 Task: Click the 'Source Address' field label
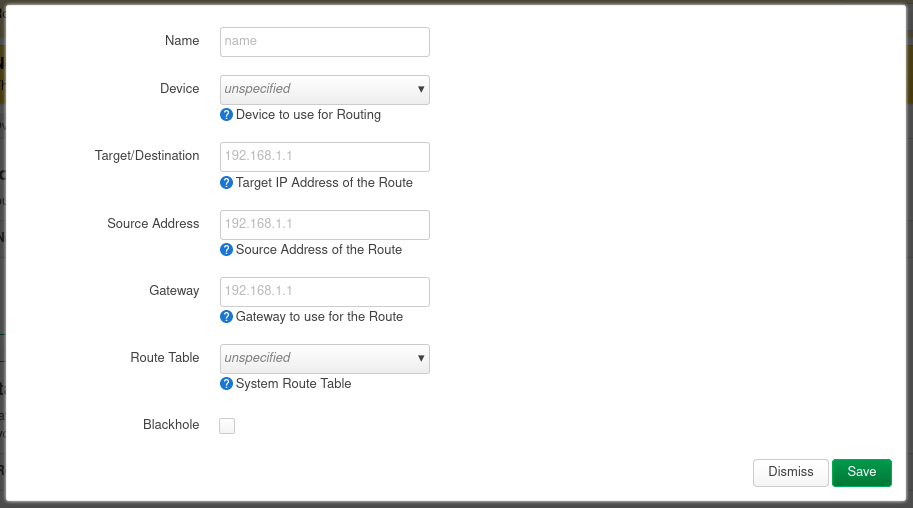point(153,224)
